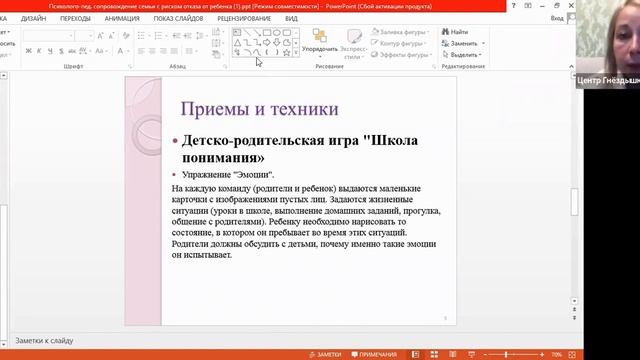Click the Decrease Font Size icon
This screenshot has height=360, width=640.
click(111, 36)
